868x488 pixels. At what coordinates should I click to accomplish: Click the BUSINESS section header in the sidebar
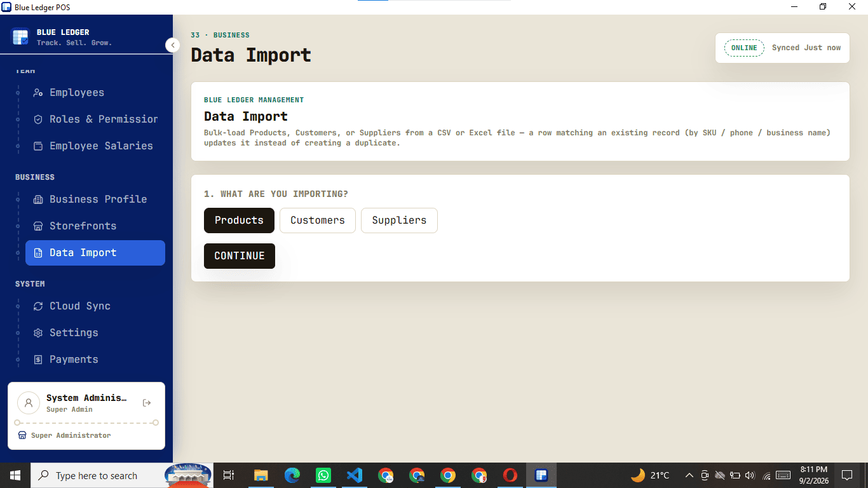click(x=35, y=177)
